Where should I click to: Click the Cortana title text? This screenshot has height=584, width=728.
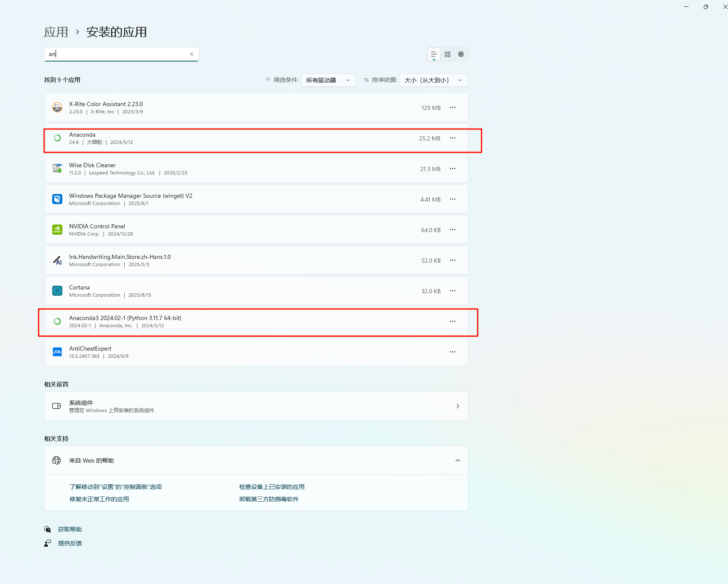[x=79, y=287]
